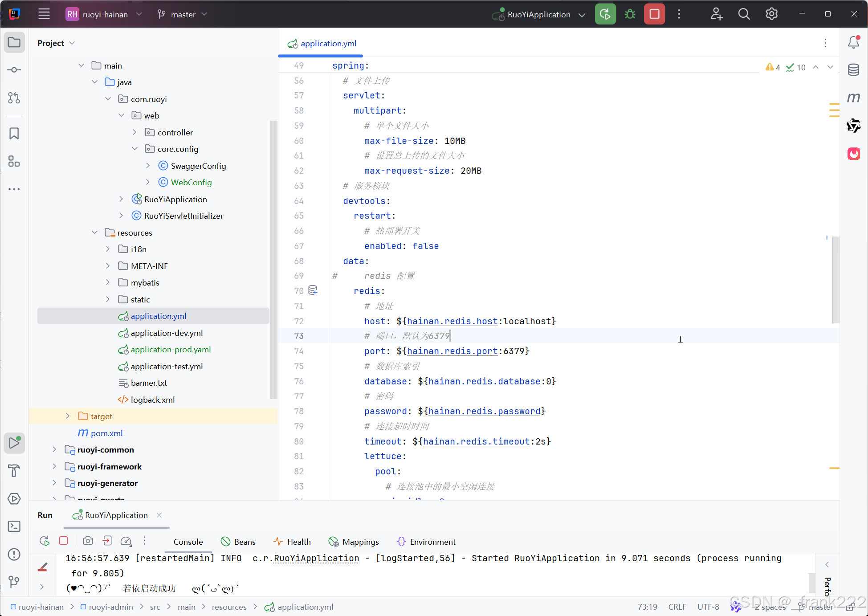Click the Rerun icon in Run panel

click(45, 541)
